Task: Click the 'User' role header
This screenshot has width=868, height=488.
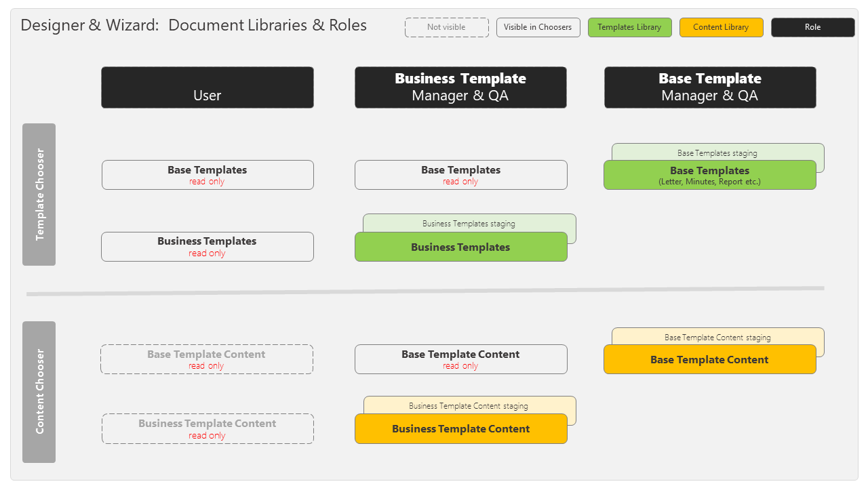Action: click(x=207, y=87)
